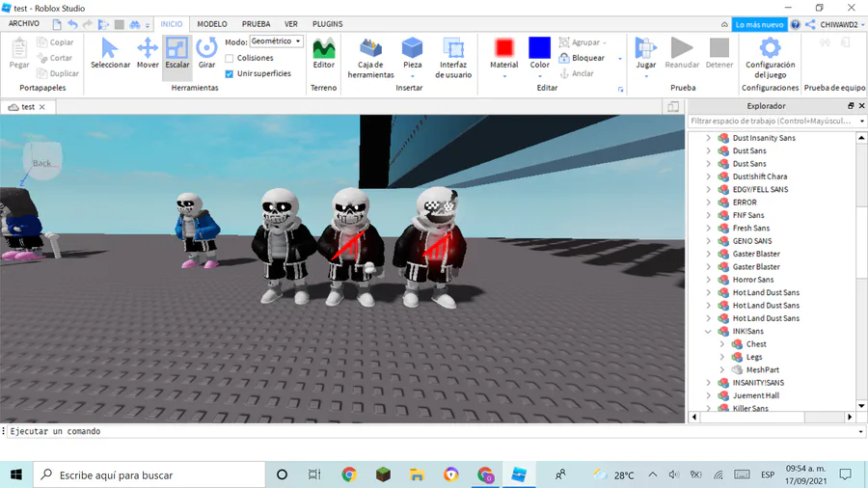
Task: Expand the Horror Sans node
Action: pos(708,280)
